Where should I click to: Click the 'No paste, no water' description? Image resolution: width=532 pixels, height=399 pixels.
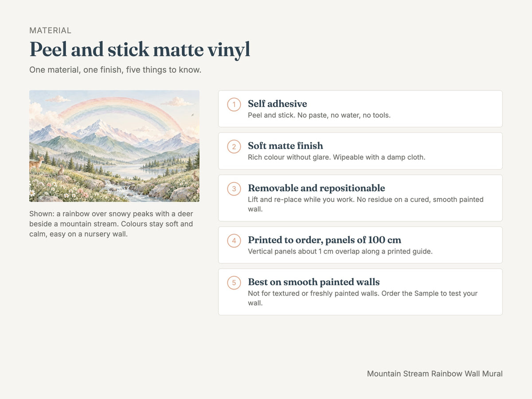tap(319, 115)
